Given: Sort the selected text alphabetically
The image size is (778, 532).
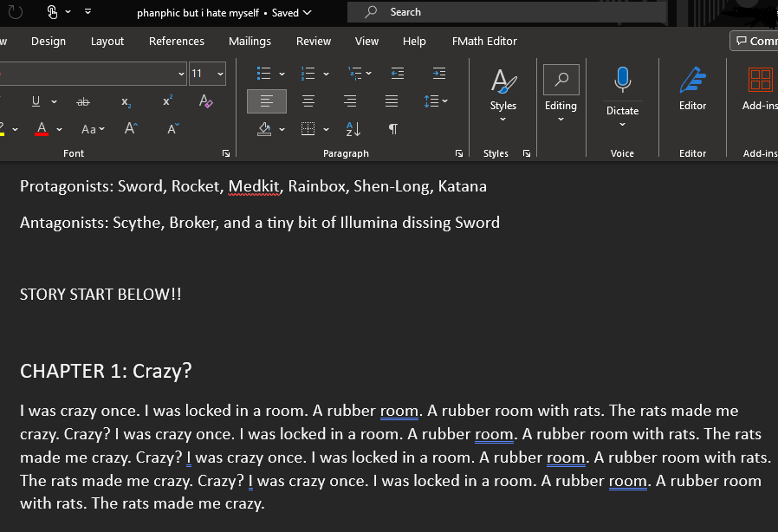Looking at the screenshot, I should click(353, 129).
